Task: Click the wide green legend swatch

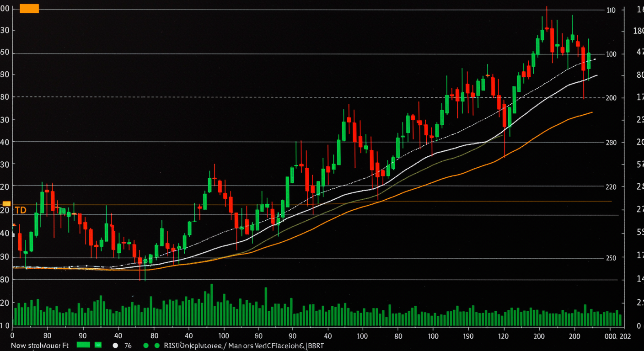Action: pyautogui.click(x=84, y=345)
